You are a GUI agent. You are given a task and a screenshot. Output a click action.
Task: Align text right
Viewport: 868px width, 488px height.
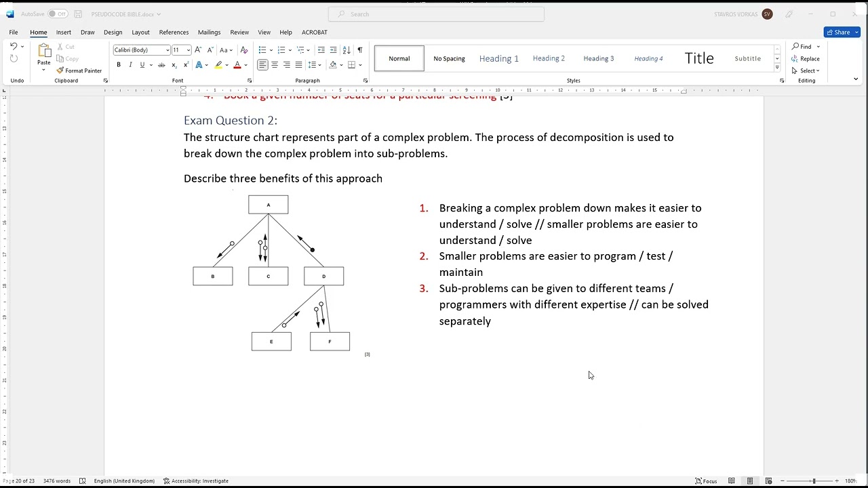pyautogui.click(x=287, y=65)
